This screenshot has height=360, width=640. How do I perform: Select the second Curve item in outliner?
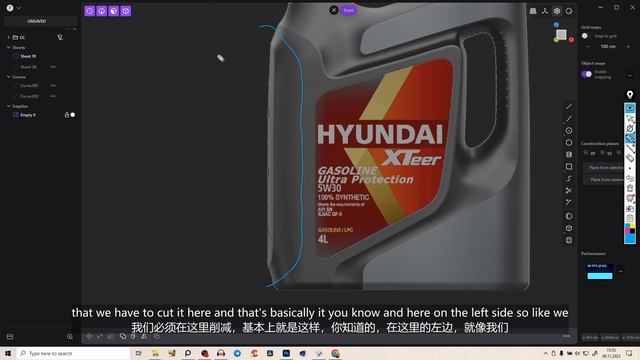click(x=29, y=96)
